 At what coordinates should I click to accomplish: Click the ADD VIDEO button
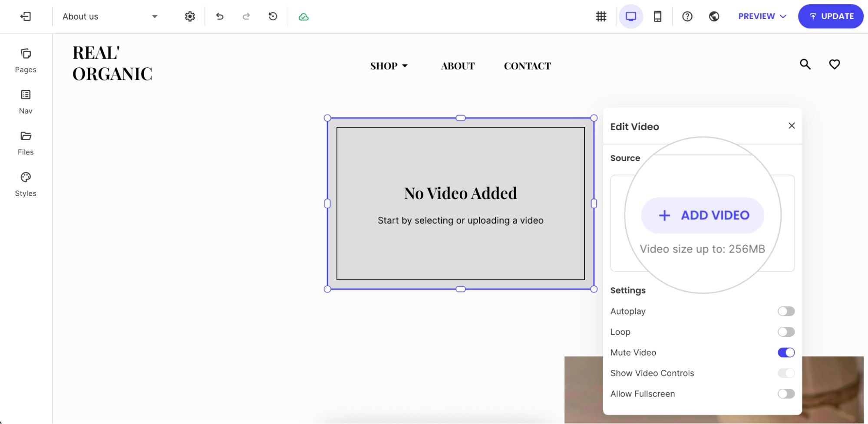tap(703, 215)
